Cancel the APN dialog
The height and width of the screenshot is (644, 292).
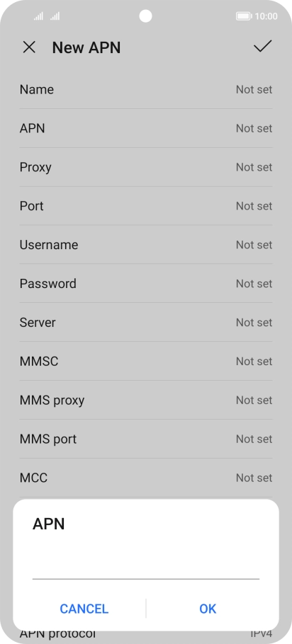[84, 609]
